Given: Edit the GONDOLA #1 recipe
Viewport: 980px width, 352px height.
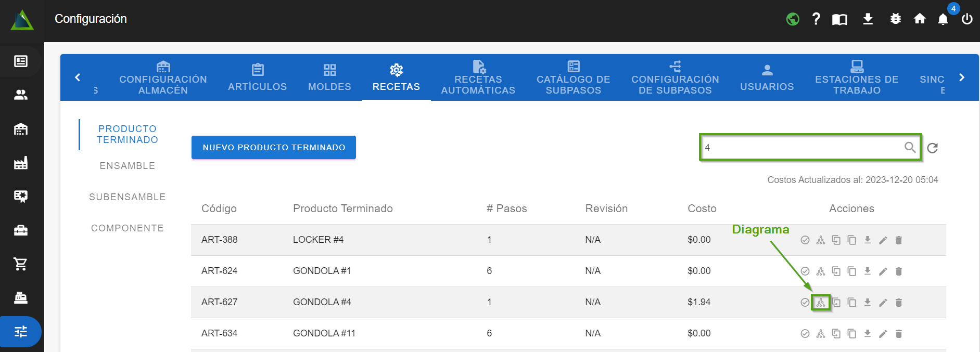Looking at the screenshot, I should point(883,271).
